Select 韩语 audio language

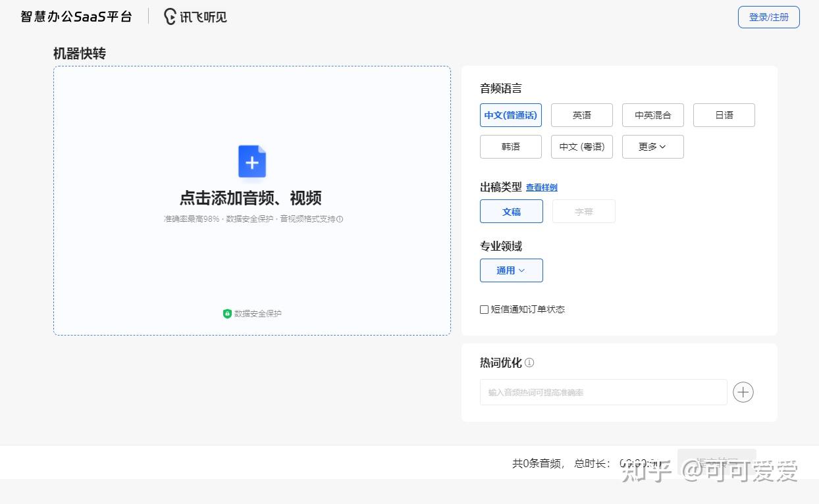pyautogui.click(x=511, y=147)
